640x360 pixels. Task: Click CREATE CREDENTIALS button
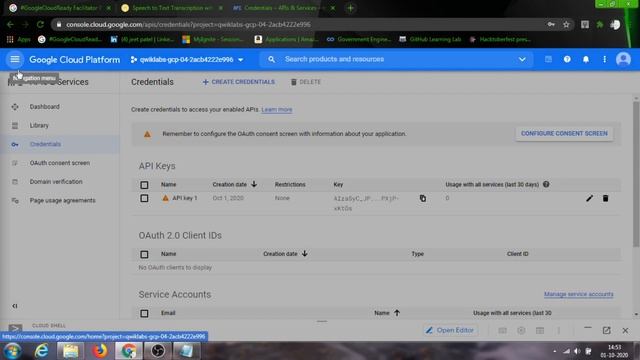point(239,82)
